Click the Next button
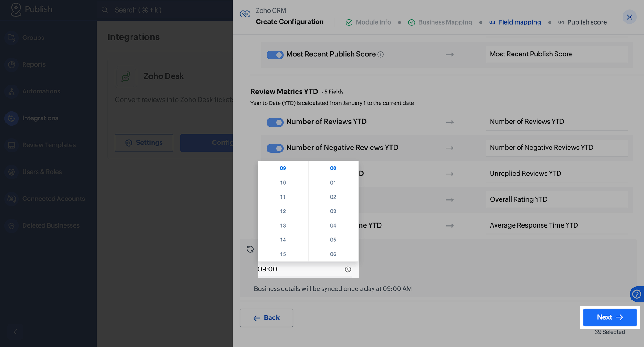 coord(610,317)
